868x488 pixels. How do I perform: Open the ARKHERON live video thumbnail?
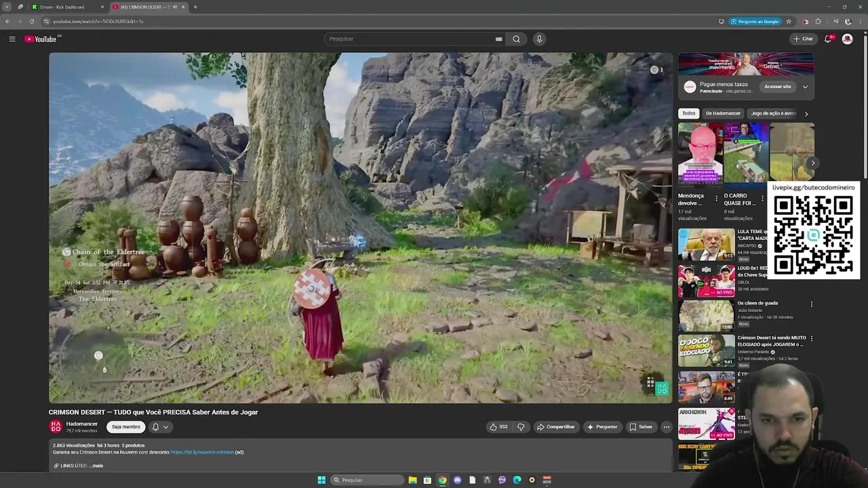tap(707, 424)
